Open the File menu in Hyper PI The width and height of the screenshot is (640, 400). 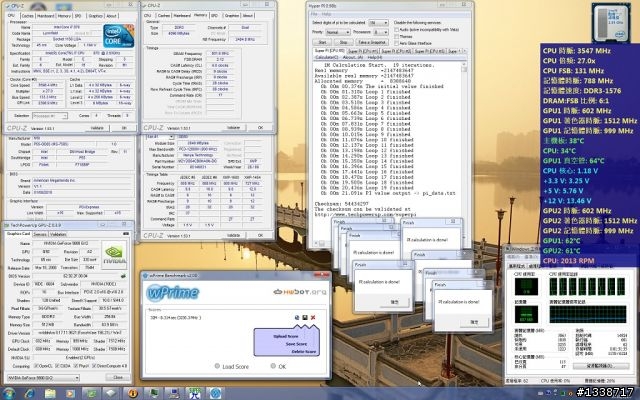(314, 14)
